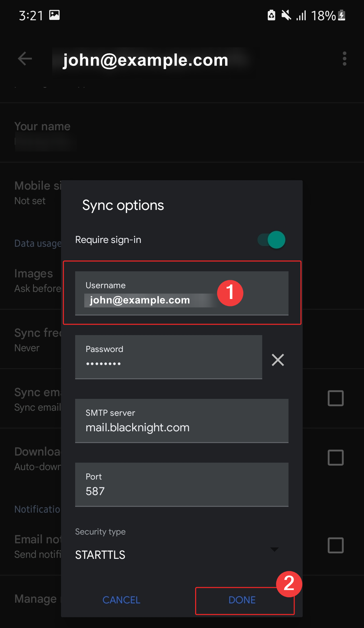
Task: Check the Sync email checkbox
Action: (x=335, y=398)
